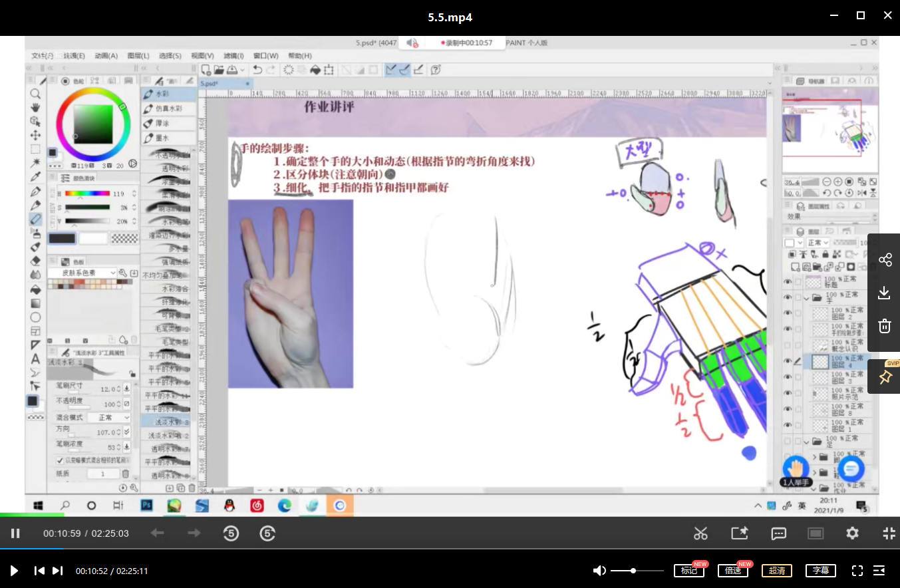Viewport: 900px width, 588px height.
Task: Enter fullscreen with the bracket icon
Action: click(x=857, y=570)
